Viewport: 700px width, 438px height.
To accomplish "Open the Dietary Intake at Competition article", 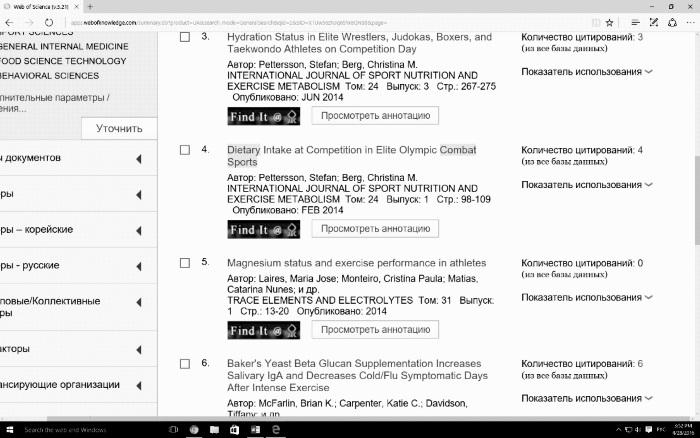I will click(352, 156).
